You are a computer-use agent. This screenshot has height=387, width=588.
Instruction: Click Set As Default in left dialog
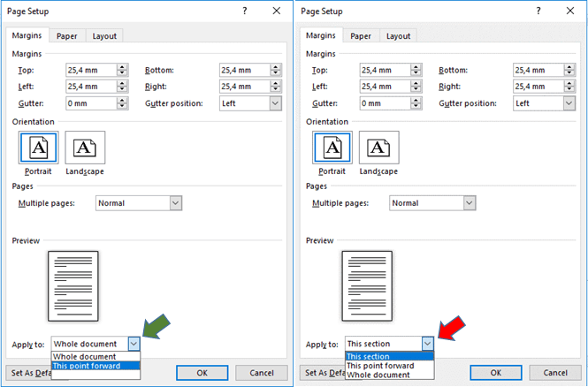28,373
